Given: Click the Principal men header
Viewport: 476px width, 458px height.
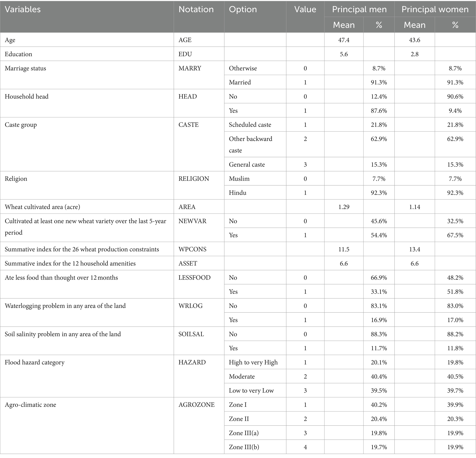Looking at the screenshot, I should tap(359, 9).
